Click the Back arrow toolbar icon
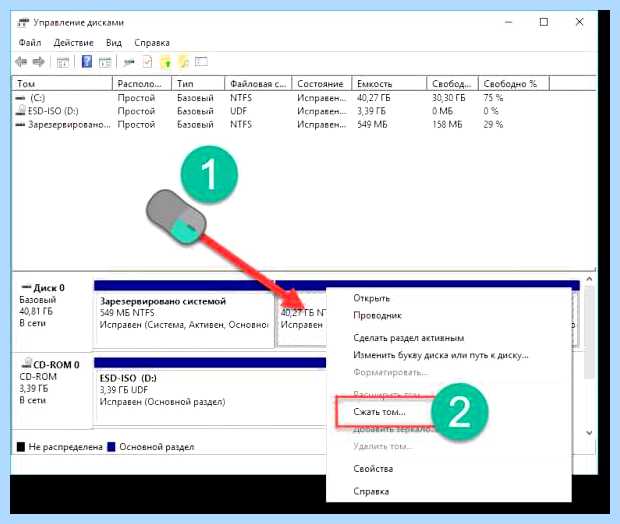 coord(21,62)
